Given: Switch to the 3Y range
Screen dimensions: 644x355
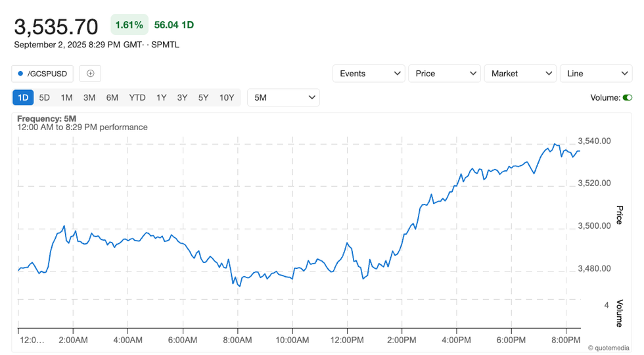Looking at the screenshot, I should point(182,98).
